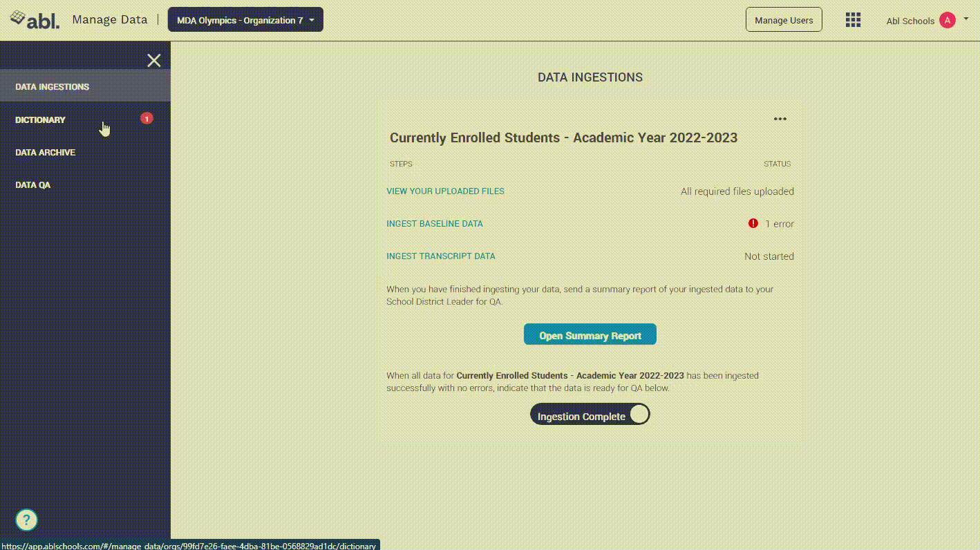The height and width of the screenshot is (550, 980).
Task: Open the apps grid icon
Action: coord(853,20)
